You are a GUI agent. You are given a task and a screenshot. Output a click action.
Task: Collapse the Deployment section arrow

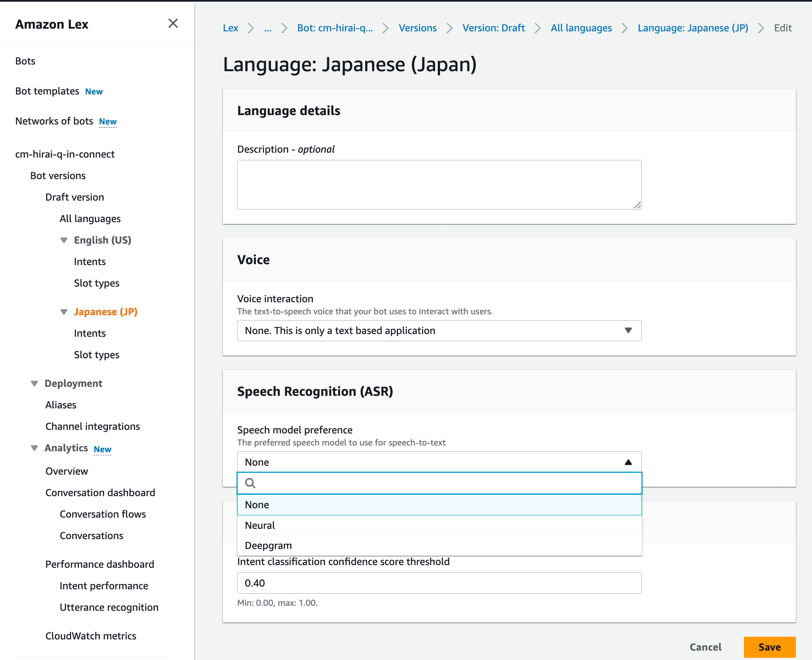click(x=34, y=384)
